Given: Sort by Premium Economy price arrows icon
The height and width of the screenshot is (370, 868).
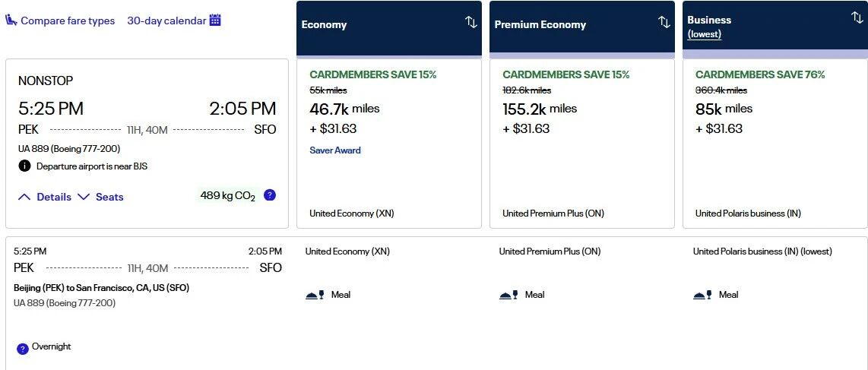Looking at the screenshot, I should click(x=664, y=22).
